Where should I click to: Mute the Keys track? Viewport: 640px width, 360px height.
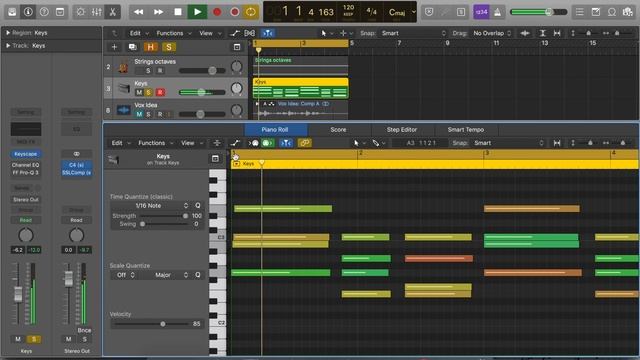[139, 93]
